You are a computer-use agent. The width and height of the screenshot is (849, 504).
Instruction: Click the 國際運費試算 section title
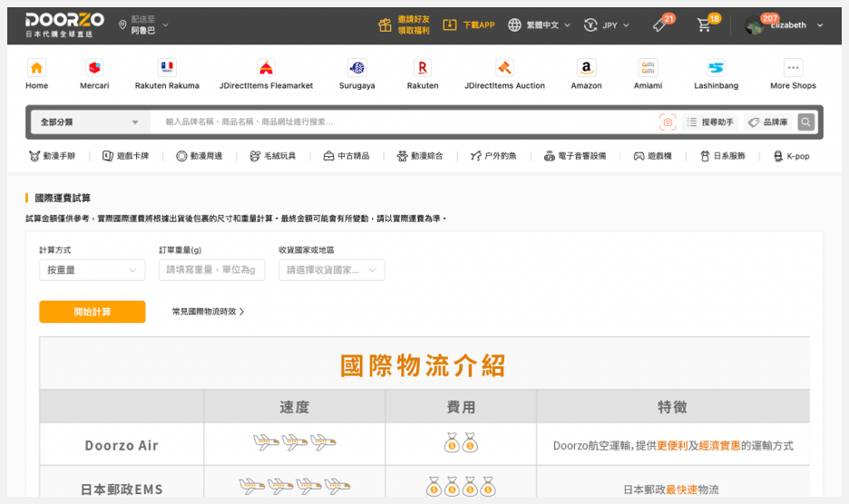(x=63, y=199)
